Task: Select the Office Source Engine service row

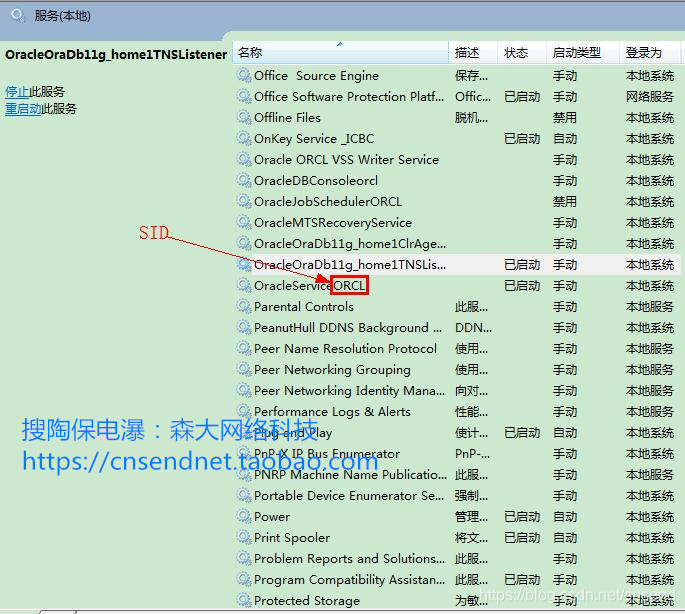Action: click(457, 75)
